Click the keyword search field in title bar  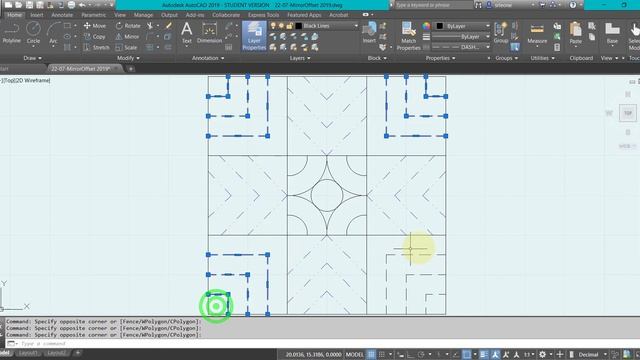click(433, 5)
